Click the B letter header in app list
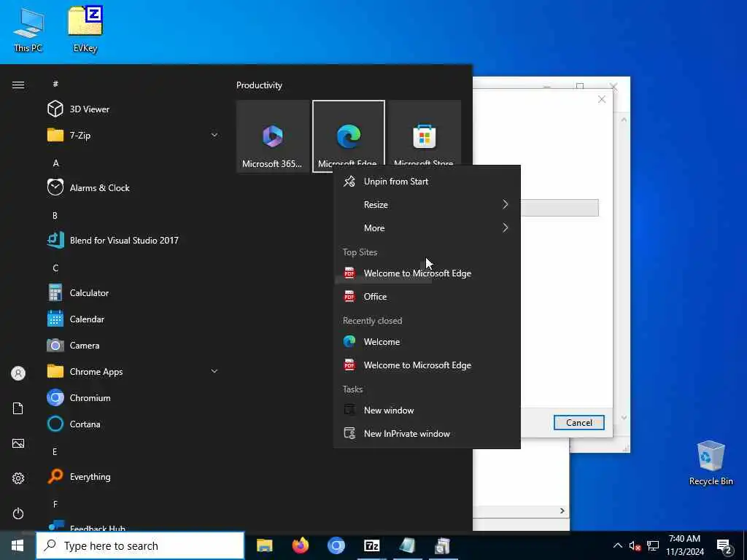 click(55, 215)
